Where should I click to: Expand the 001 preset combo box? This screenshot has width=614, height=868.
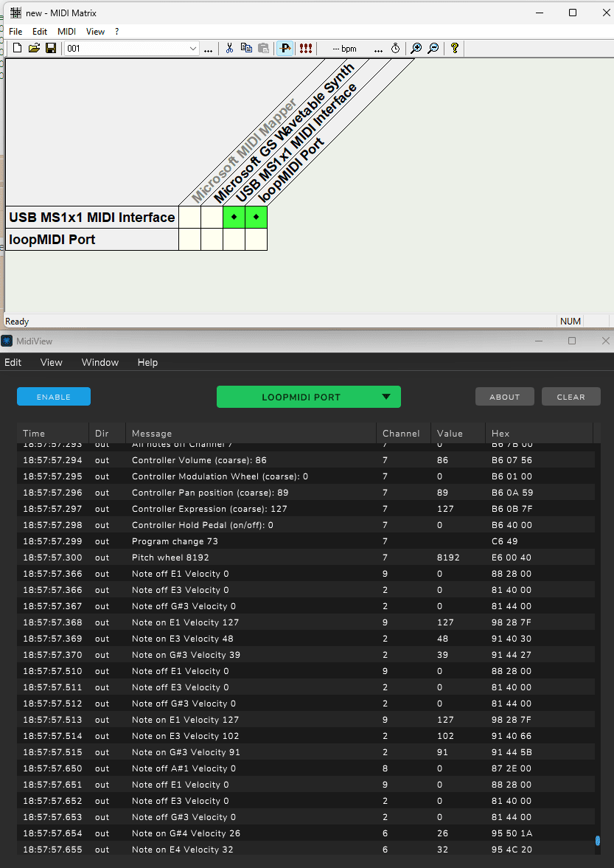193,49
